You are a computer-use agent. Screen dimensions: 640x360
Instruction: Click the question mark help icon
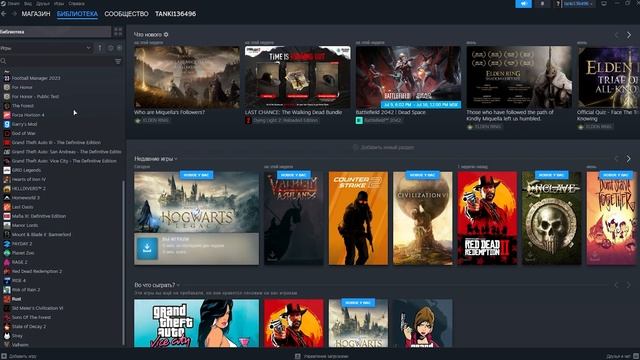point(558,4)
